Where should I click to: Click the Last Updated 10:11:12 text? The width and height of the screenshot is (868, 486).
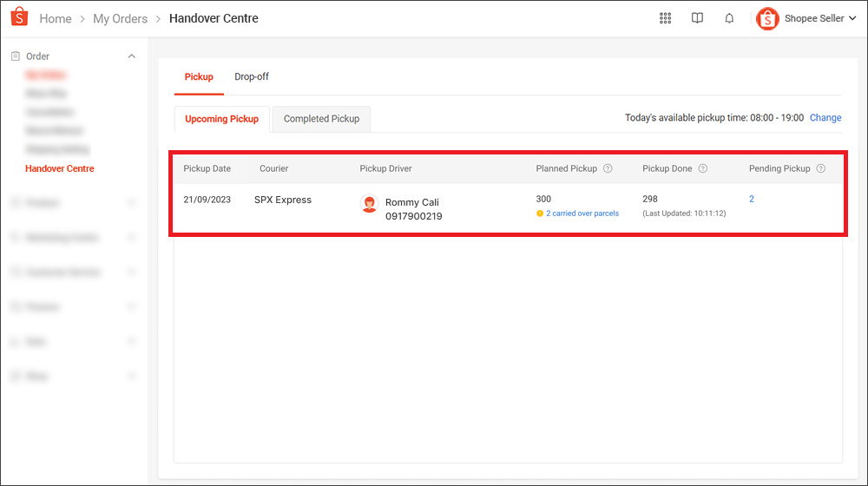tap(684, 213)
